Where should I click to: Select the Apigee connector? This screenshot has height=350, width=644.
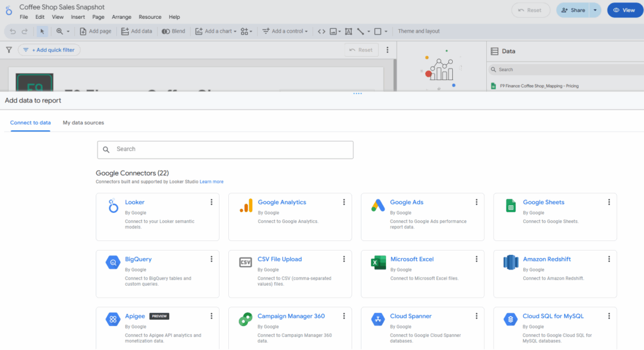[x=157, y=329]
